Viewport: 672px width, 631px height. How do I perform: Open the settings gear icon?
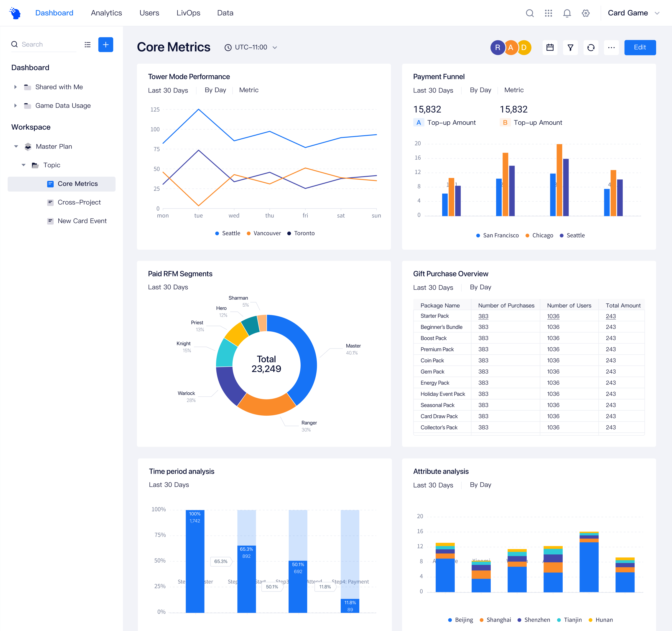point(585,13)
